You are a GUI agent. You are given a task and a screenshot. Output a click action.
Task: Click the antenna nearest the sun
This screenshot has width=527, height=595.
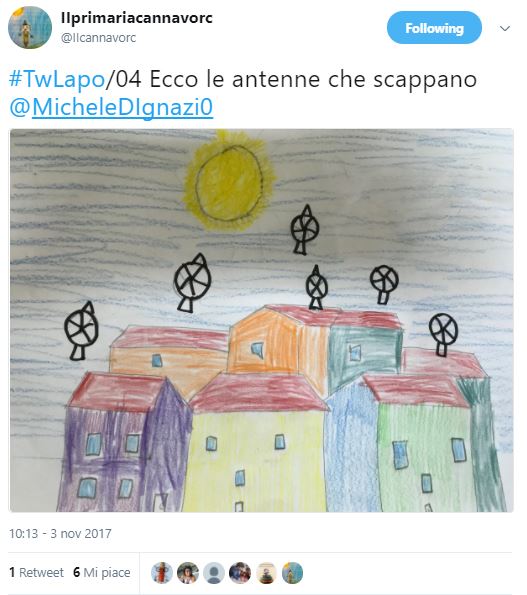point(304,230)
